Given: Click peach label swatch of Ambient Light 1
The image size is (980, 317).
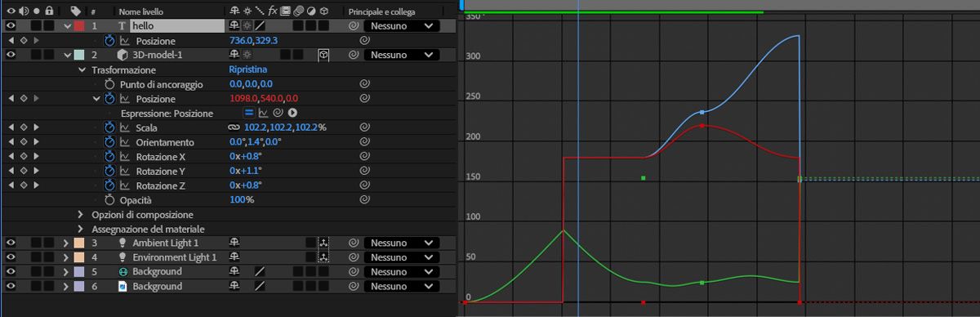Looking at the screenshot, I should pos(79,243).
